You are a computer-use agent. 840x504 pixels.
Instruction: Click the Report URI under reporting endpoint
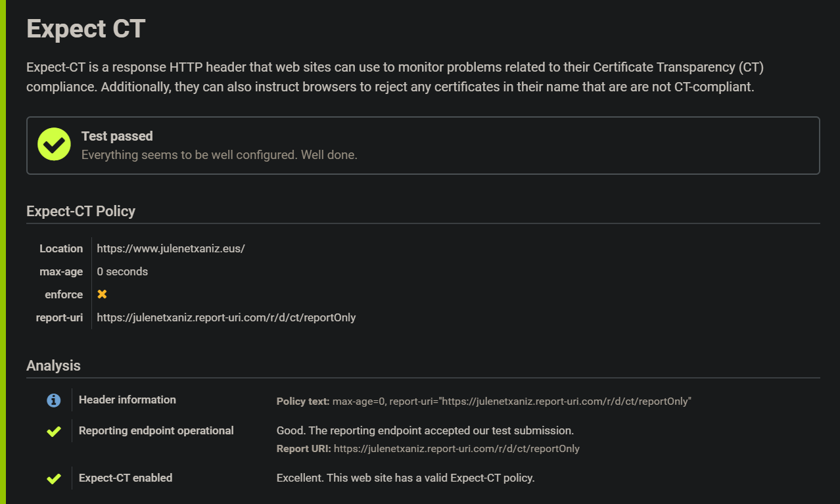point(456,449)
